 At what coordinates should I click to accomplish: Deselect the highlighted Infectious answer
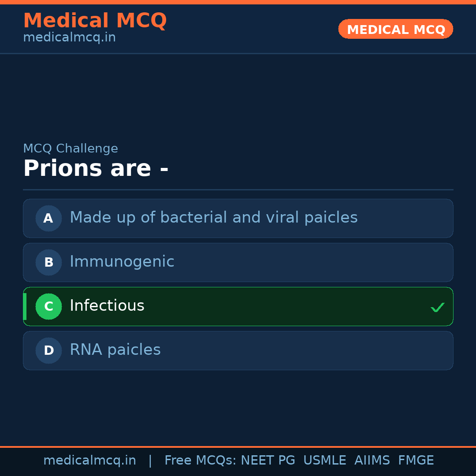(x=238, y=306)
